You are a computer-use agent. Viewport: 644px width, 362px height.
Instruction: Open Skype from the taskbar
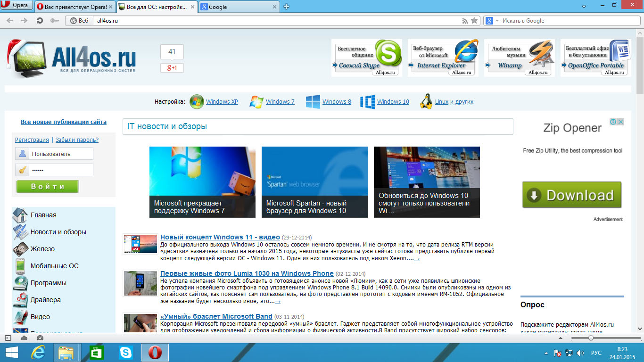click(x=125, y=352)
